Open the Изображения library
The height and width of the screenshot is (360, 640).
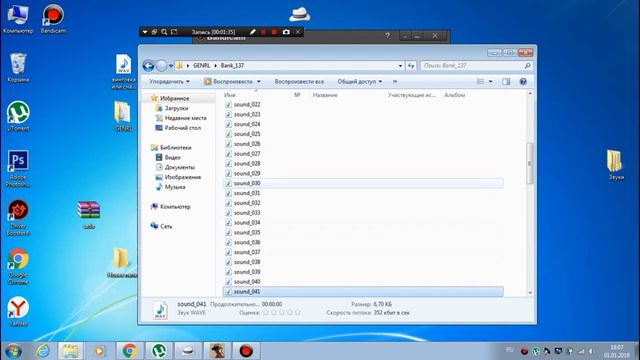pos(182,177)
